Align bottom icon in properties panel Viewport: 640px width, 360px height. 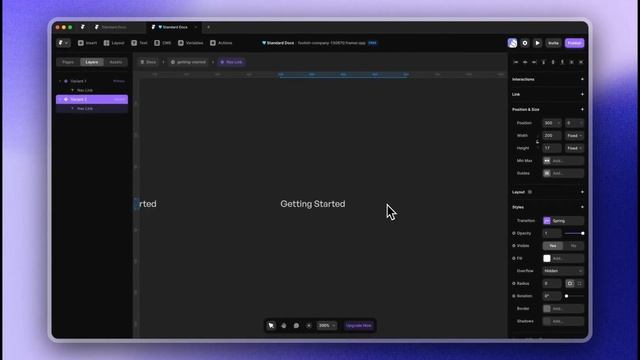point(562,62)
